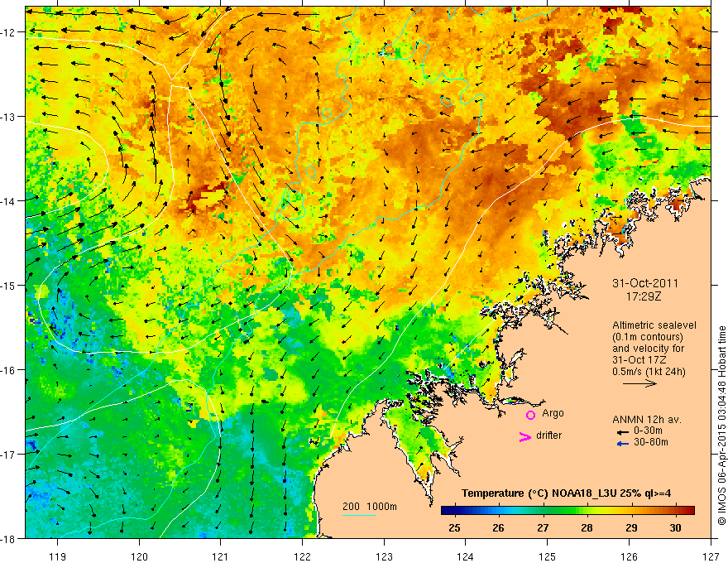Click the color bar value 30
The height and width of the screenshot is (563, 728).
675,527
